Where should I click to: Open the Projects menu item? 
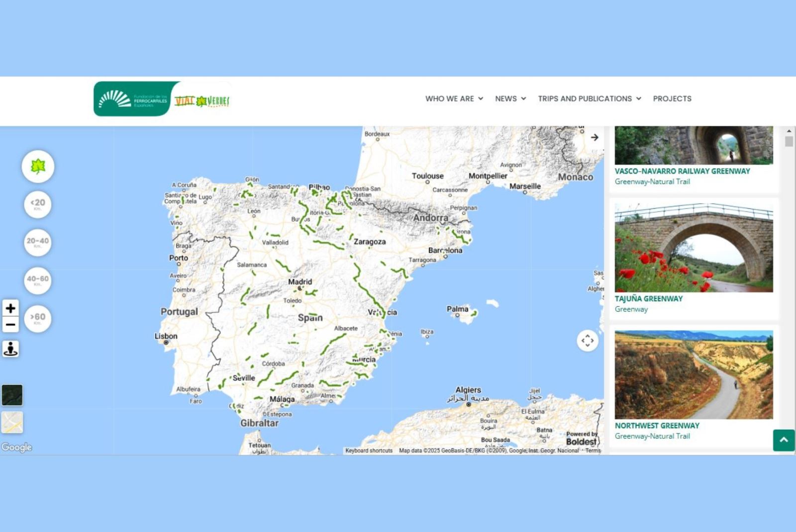[672, 99]
